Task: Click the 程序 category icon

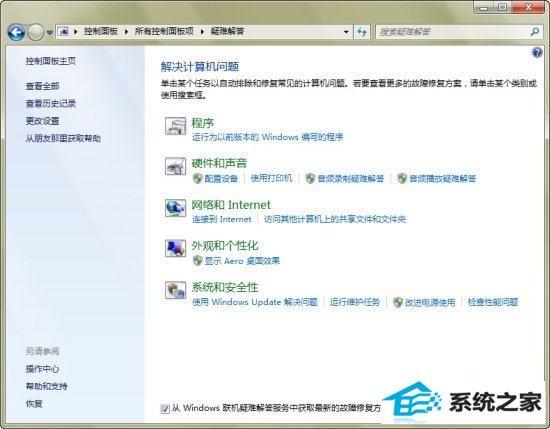Action: pos(175,126)
